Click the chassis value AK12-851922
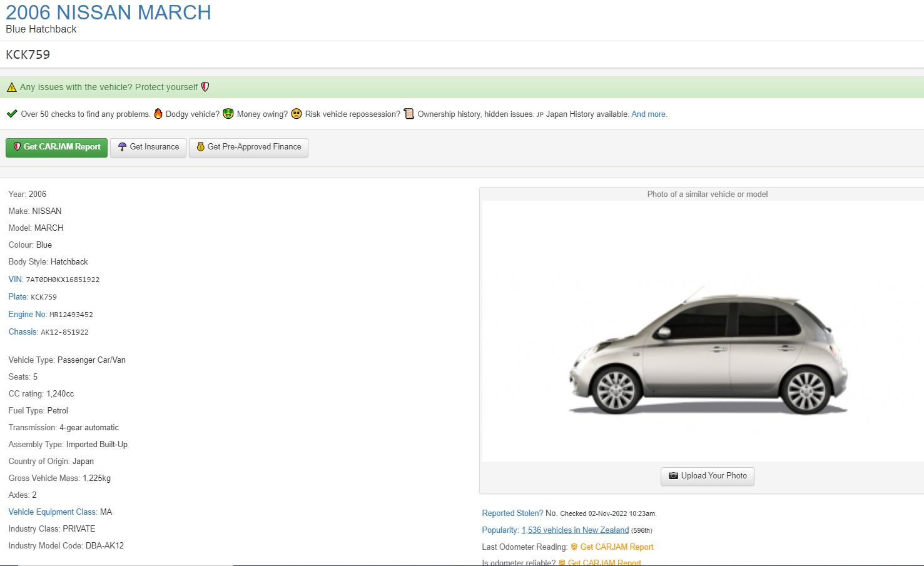Viewport: 924px width, 566px height. click(x=64, y=333)
